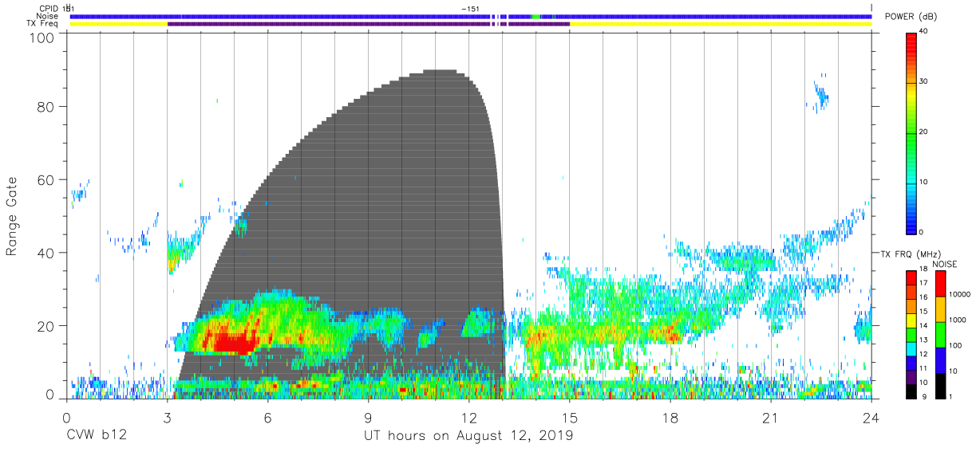Click the '12' hour tick on the UT axis
The height and width of the screenshot is (452, 980).
click(469, 418)
